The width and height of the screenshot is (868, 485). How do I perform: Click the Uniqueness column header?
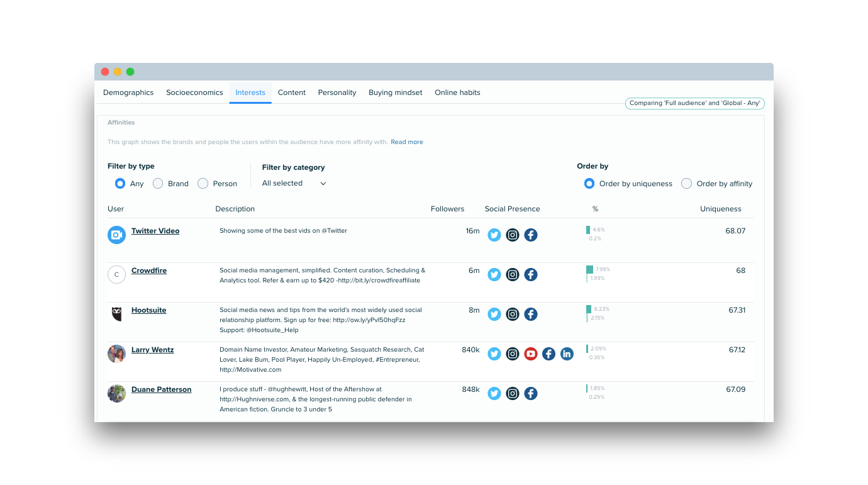tap(721, 209)
